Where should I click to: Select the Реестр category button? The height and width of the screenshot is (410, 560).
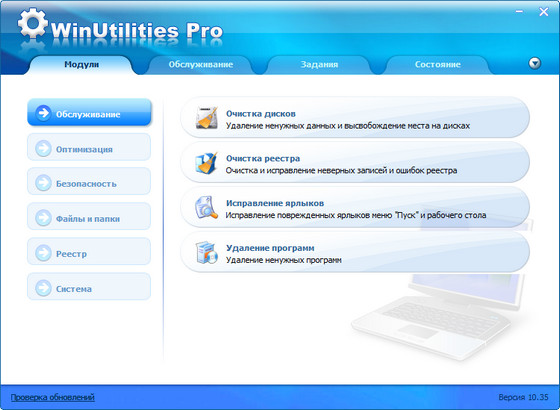pos(89,252)
